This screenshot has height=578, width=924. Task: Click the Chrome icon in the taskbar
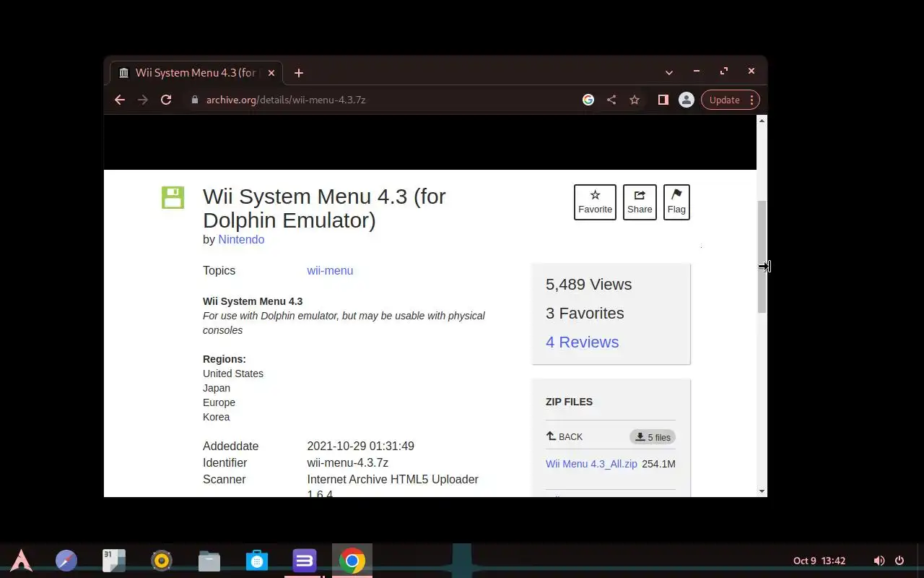(x=352, y=561)
